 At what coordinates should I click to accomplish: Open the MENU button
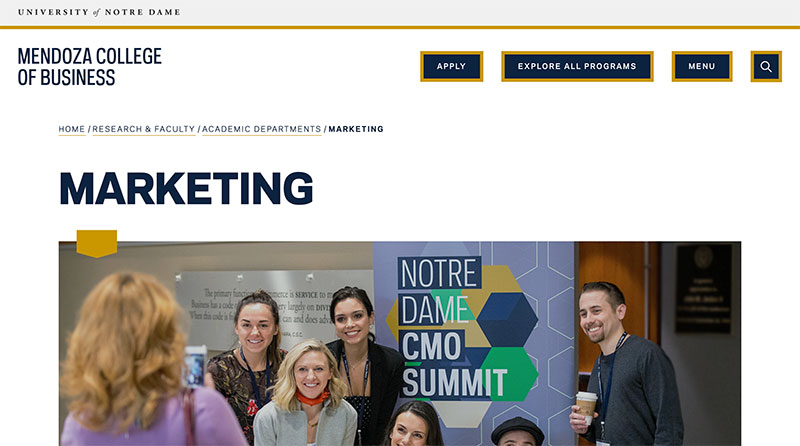(702, 66)
